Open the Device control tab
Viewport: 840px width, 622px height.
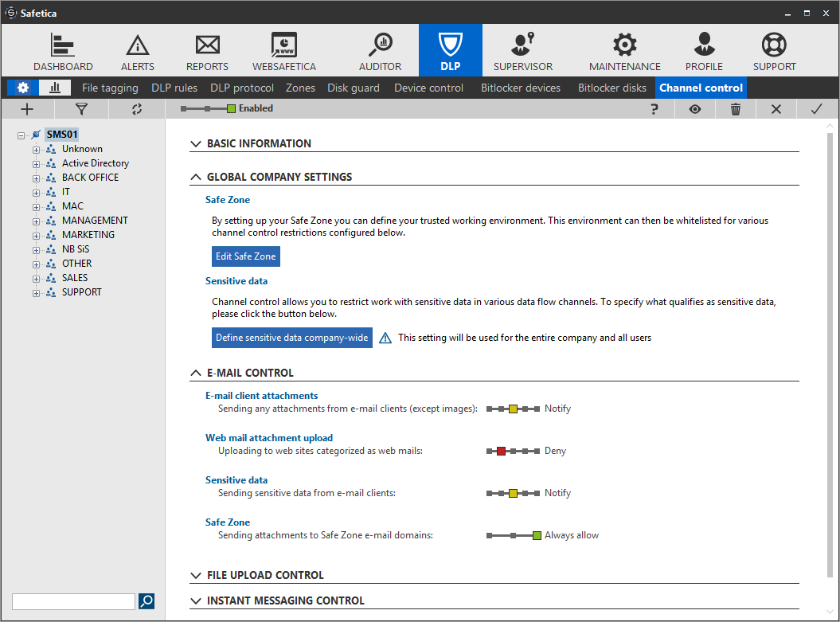coord(428,88)
